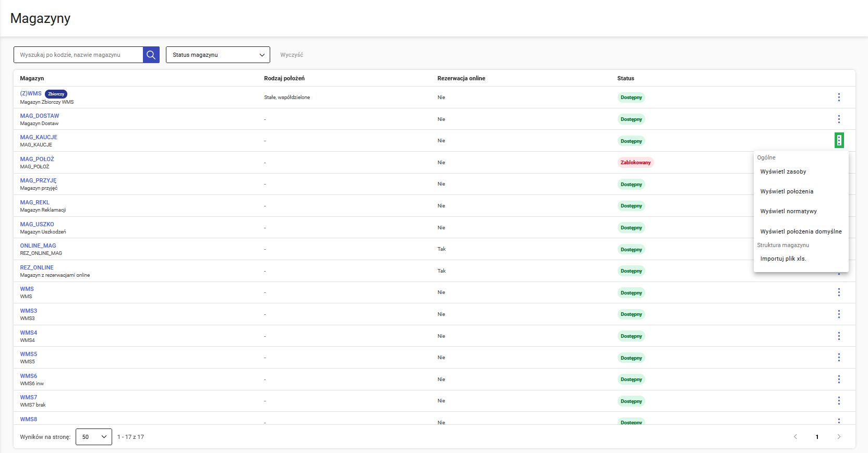Screen dimensions: 868x453
Task: Select Wyświetl normatywy in context menu
Action: point(788,211)
